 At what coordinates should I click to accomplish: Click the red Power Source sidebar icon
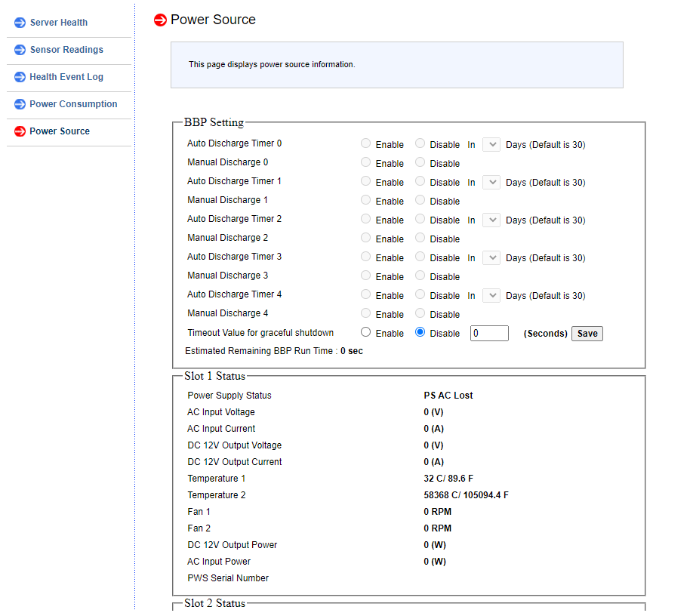point(20,131)
